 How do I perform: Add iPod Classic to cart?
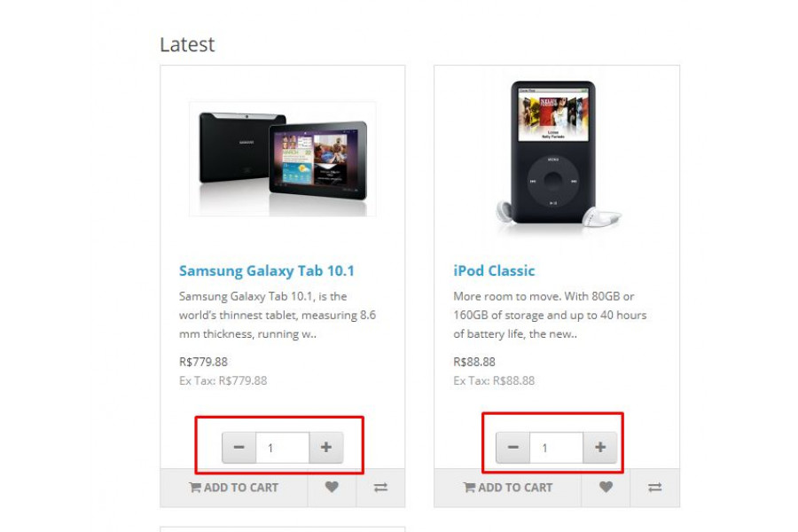click(508, 488)
